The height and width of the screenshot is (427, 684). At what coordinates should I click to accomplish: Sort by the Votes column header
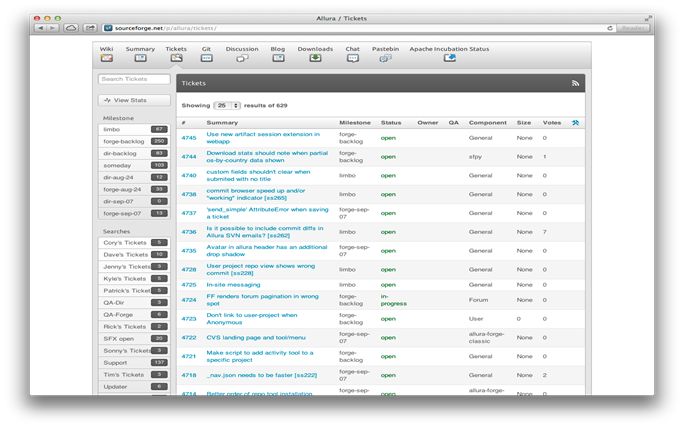click(x=552, y=123)
